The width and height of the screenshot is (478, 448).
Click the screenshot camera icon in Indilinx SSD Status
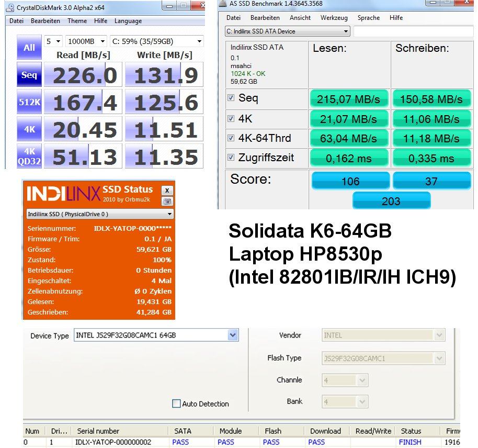[167, 201]
